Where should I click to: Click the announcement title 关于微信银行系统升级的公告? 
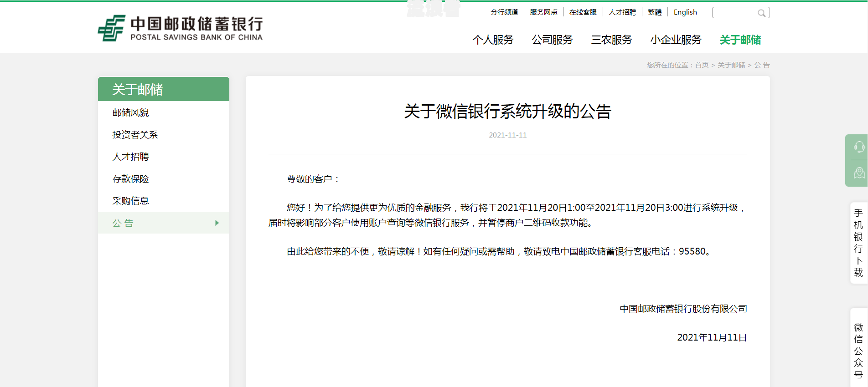click(507, 112)
